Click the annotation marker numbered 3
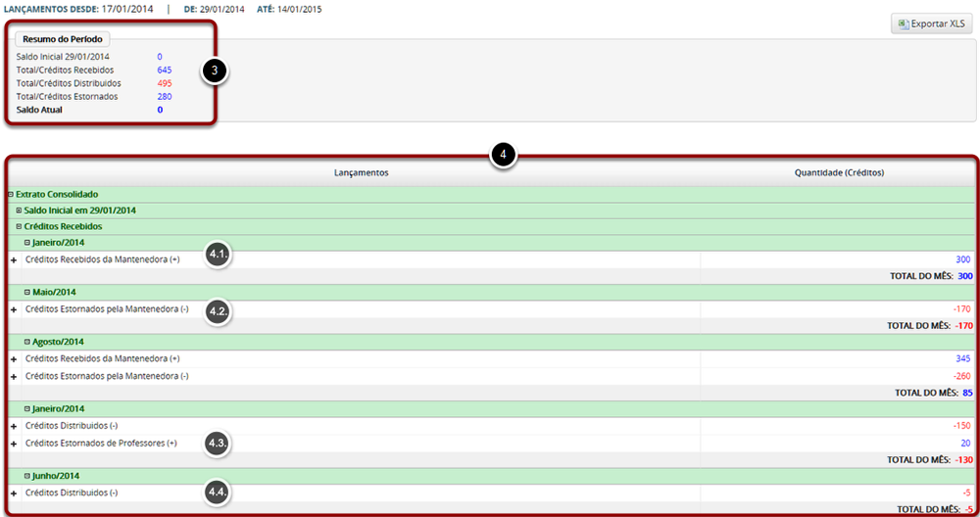Screen dimensions: 980x517 [214, 70]
